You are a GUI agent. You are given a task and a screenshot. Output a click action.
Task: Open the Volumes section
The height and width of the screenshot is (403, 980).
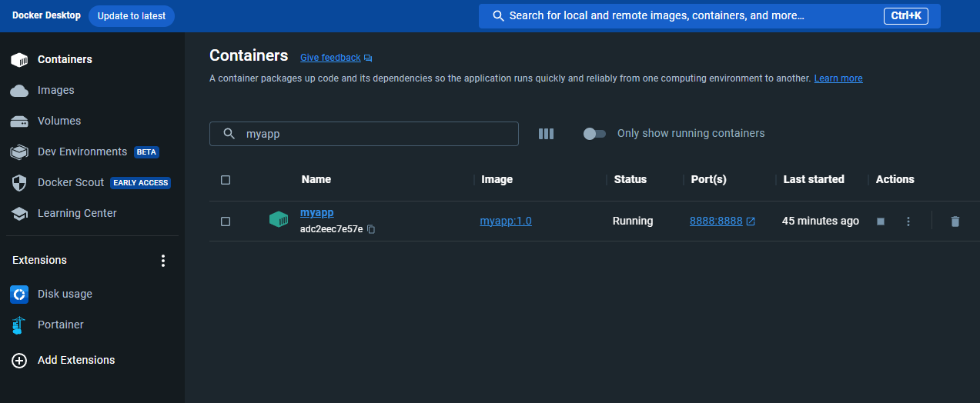[x=59, y=121]
